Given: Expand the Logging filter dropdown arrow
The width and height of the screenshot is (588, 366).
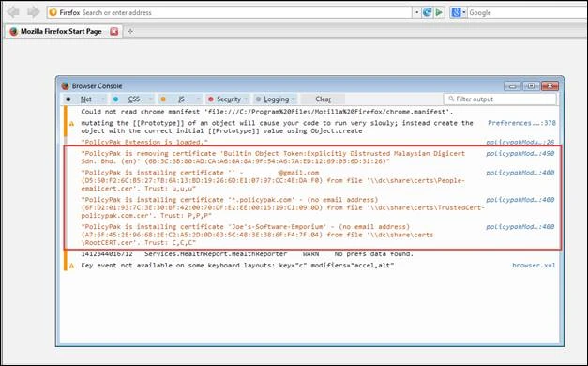Looking at the screenshot, I should tap(294, 99).
